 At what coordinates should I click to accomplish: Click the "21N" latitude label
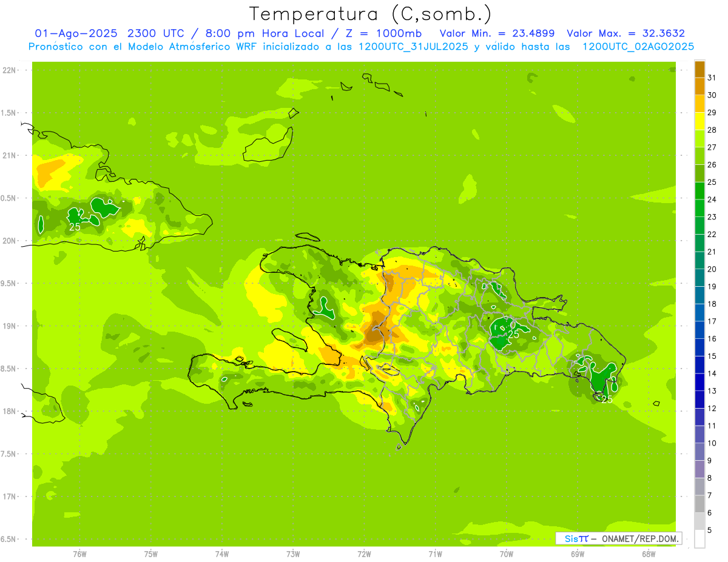tap(9, 155)
